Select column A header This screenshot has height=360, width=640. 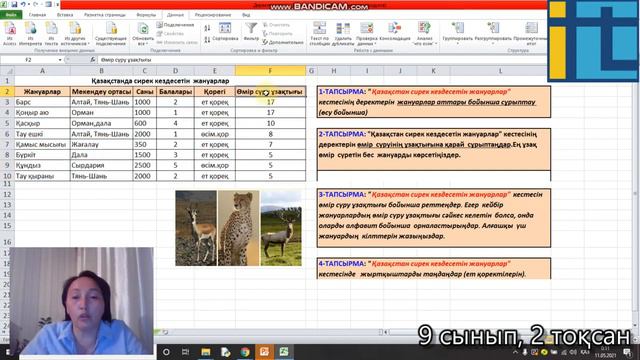click(42, 71)
